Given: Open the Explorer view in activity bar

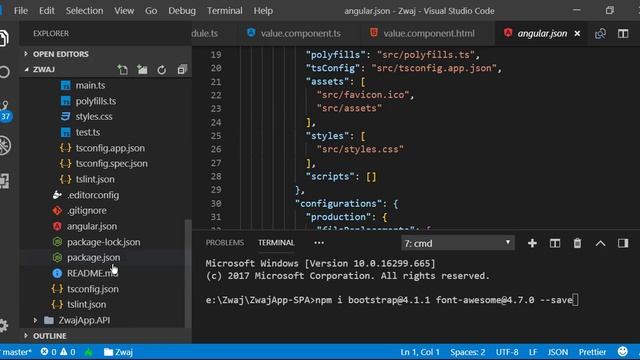Looking at the screenshot, I should click(4, 39).
